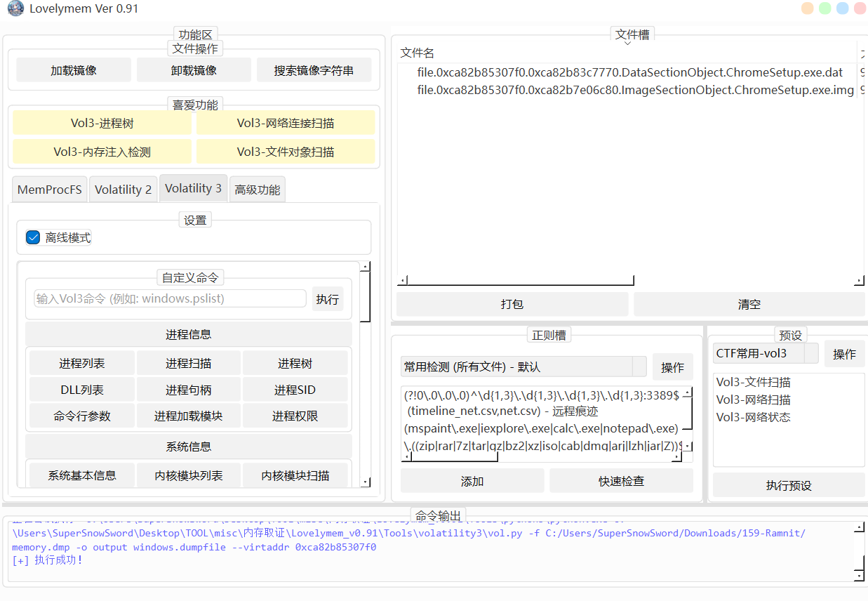
Task: Click the green circle window button
Action: pos(825,8)
